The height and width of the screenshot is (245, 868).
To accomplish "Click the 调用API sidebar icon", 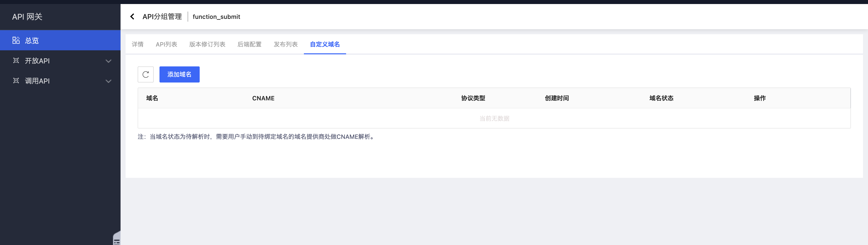I will click(x=16, y=81).
